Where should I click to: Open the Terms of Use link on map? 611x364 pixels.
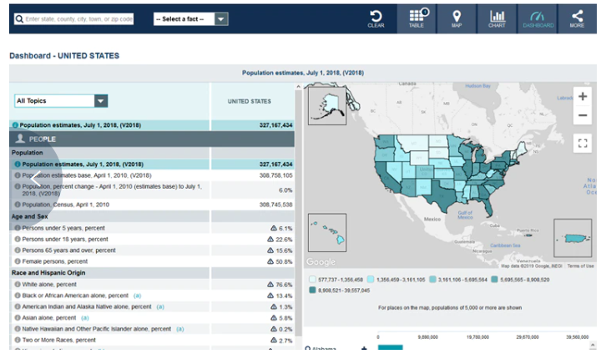[x=580, y=266]
